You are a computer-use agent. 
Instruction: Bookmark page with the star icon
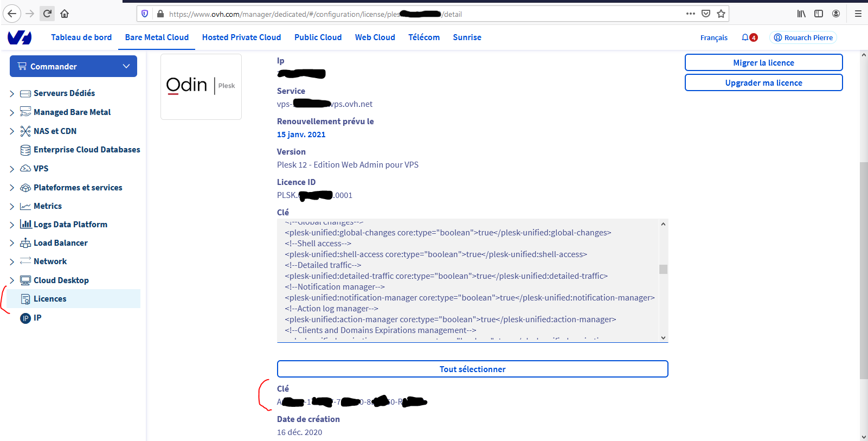[721, 14]
